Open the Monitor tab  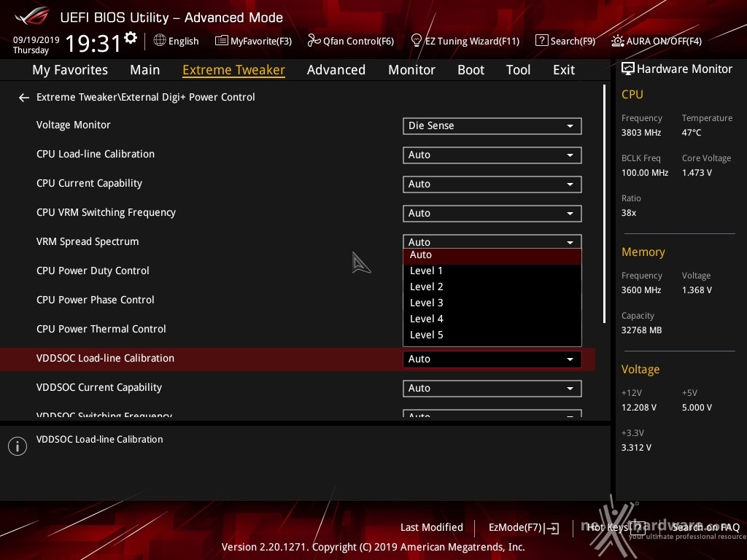coord(411,70)
